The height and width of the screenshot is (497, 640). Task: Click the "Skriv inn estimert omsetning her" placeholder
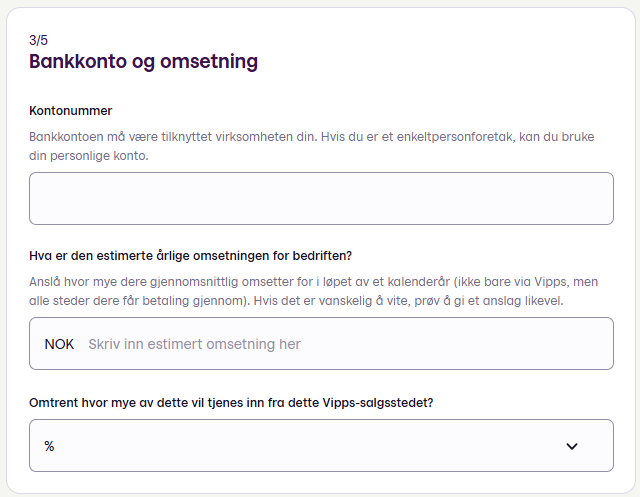(x=194, y=344)
